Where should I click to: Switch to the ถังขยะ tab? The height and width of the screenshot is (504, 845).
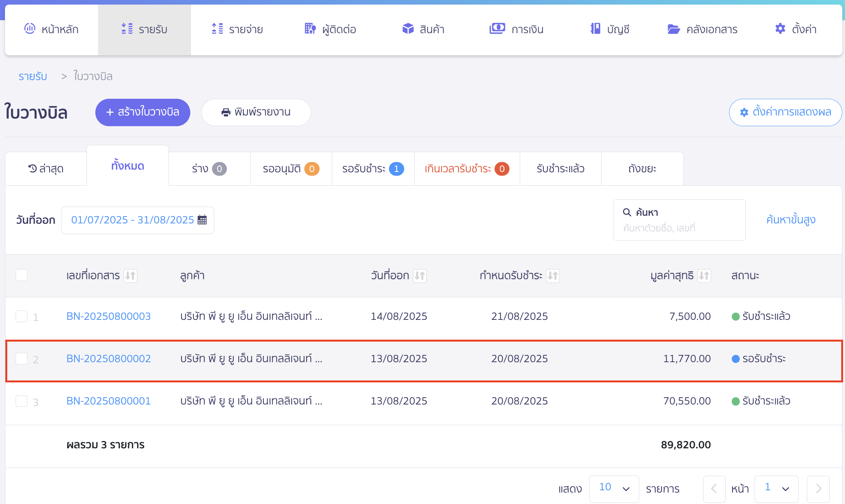click(x=643, y=169)
